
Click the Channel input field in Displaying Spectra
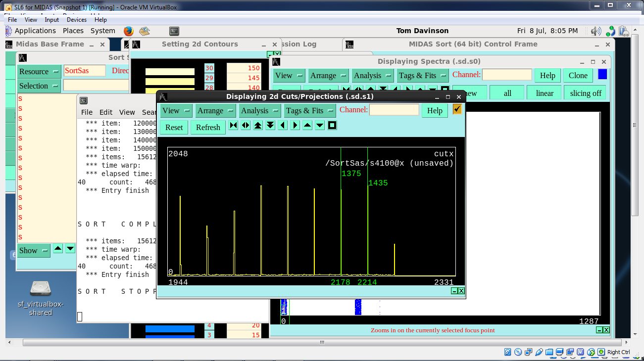[507, 75]
